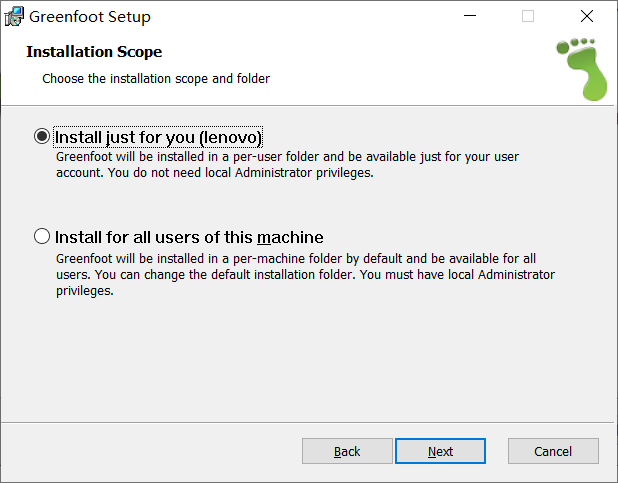Select the 'Install just for you' radio button
This screenshot has width=618, height=483.
pyautogui.click(x=42, y=136)
